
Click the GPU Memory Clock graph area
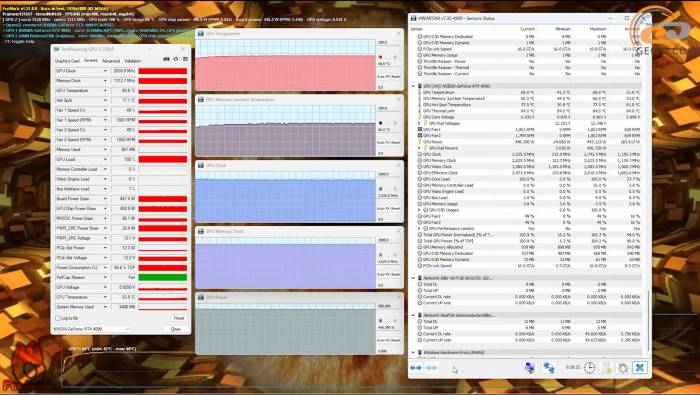click(x=286, y=263)
